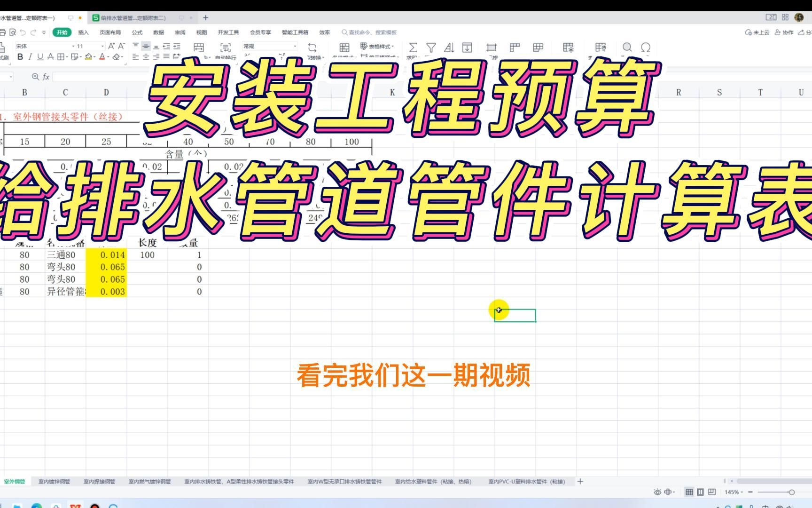812x508 pixels.
Task: Click the AutoSum Σ icon
Action: point(413,47)
